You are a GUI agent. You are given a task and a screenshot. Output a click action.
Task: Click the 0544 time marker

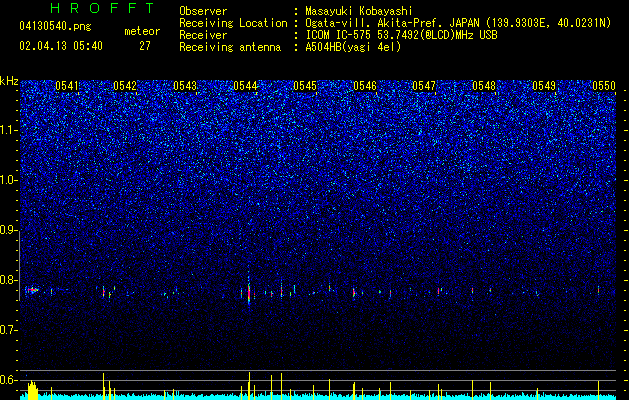pos(245,86)
